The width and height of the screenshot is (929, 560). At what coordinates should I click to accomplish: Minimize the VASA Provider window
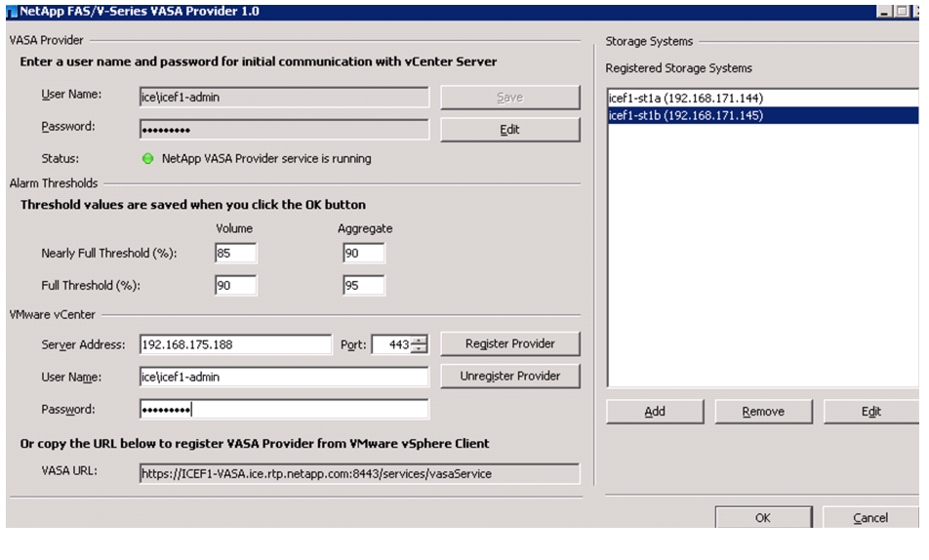tap(884, 12)
